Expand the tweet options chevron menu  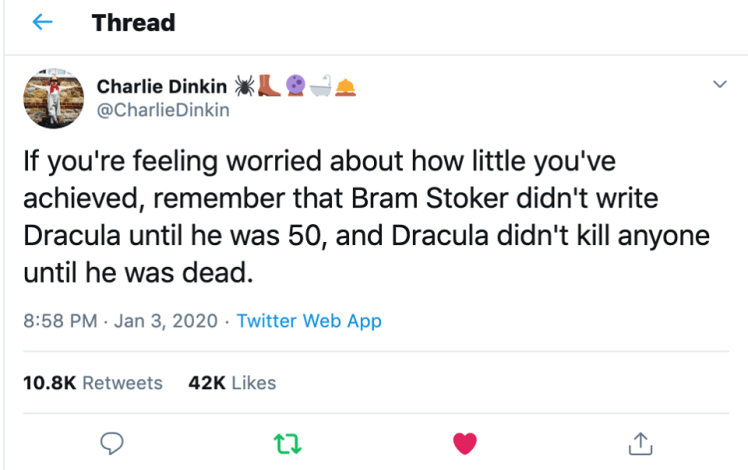[x=718, y=86]
